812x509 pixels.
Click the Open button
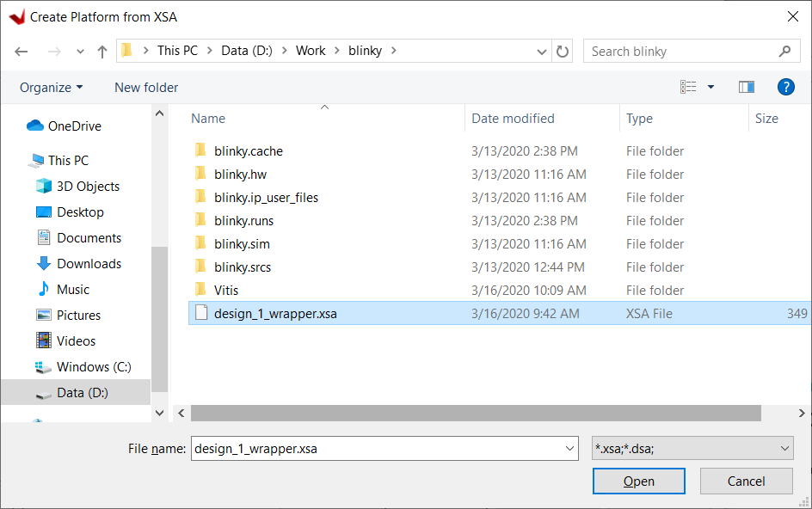click(638, 481)
